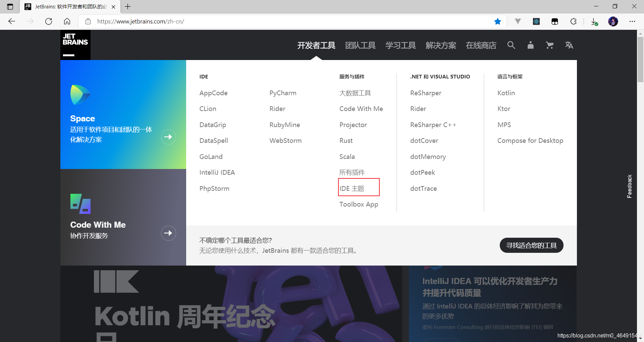This screenshot has width=644, height=342.
Task: Open the AppCode link
Action: pyautogui.click(x=213, y=93)
